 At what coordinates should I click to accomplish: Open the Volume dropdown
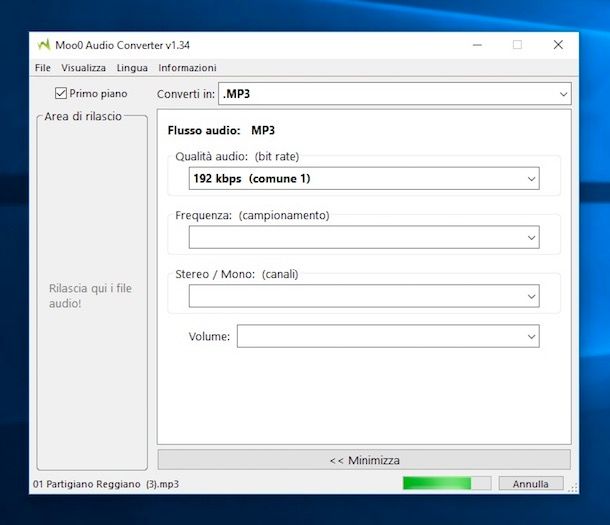pos(387,337)
